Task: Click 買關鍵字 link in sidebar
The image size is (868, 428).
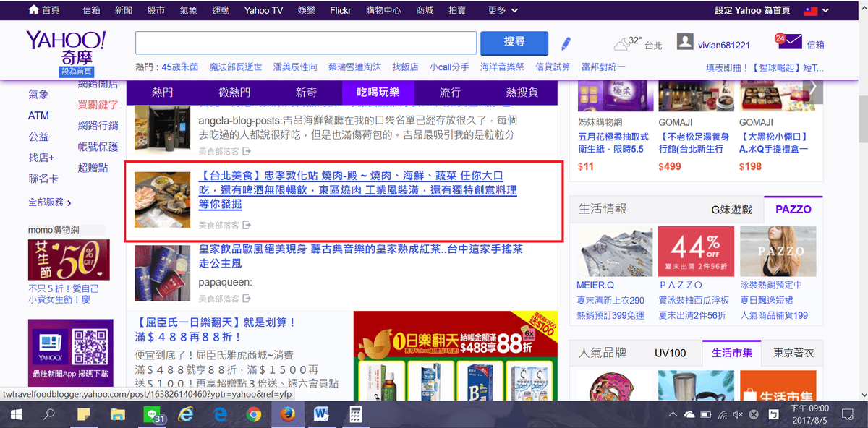Action: pyautogui.click(x=98, y=105)
